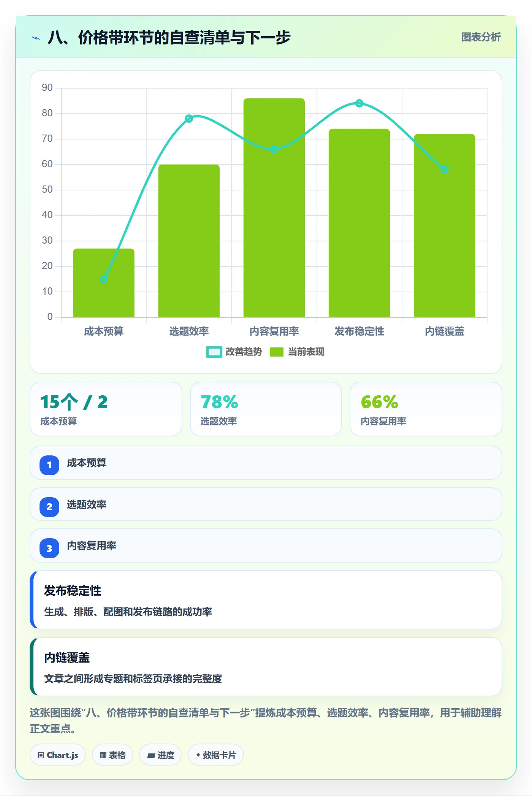Screen dimensions: 532x796
Task: Click the section title 八、价格带环节的自查清单与下一步
Action: pyautogui.click(x=169, y=38)
